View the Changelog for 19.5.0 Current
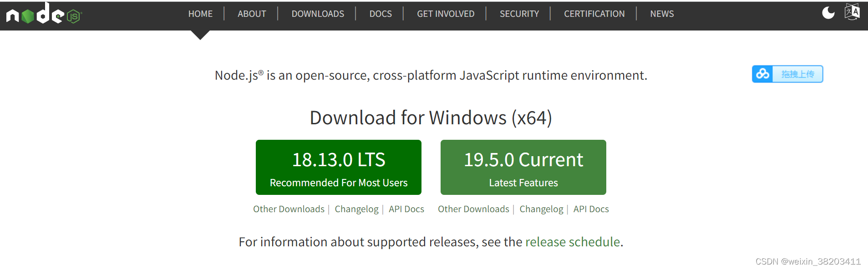868x270 pixels. click(x=541, y=209)
